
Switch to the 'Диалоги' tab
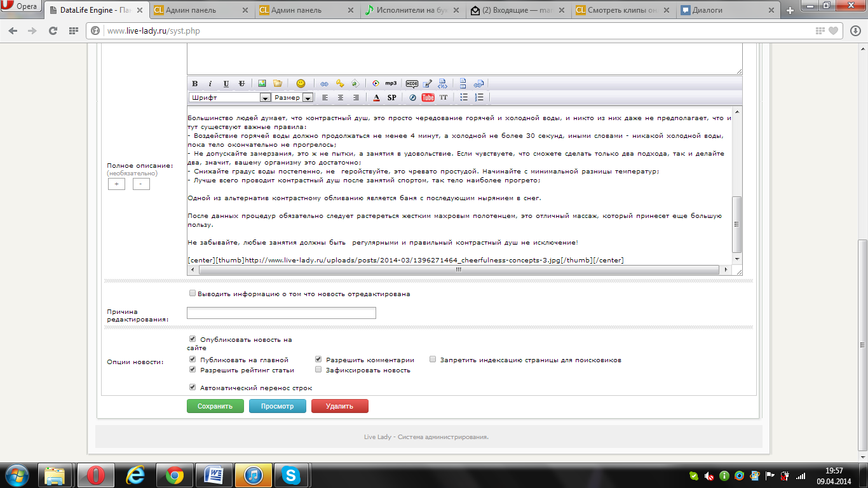pyautogui.click(x=728, y=10)
